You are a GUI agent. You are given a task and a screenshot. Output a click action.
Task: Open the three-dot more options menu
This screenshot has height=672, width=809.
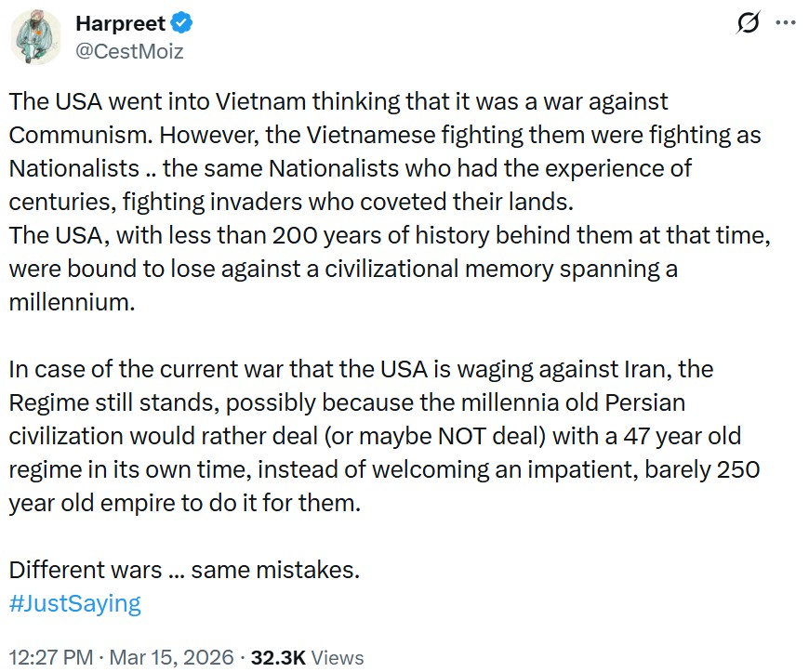tap(786, 24)
